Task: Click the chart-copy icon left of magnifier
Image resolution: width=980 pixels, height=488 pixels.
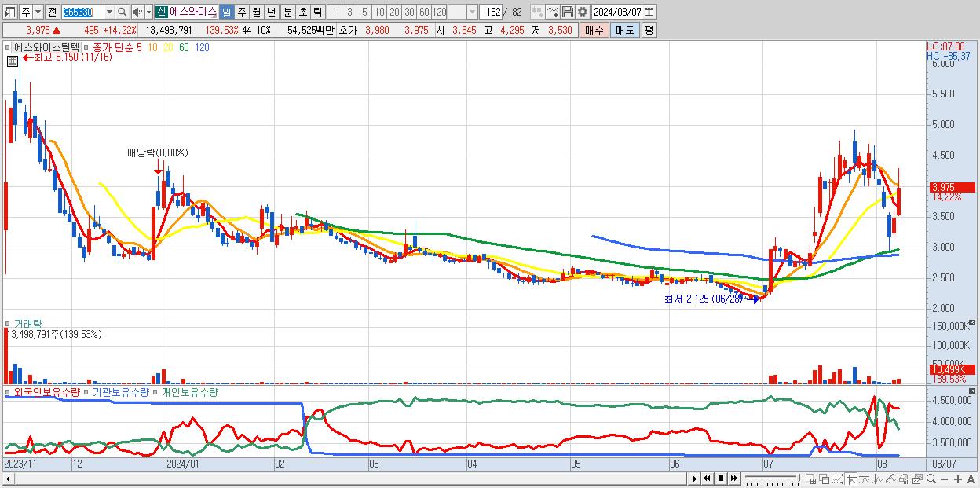Action: (x=917, y=479)
